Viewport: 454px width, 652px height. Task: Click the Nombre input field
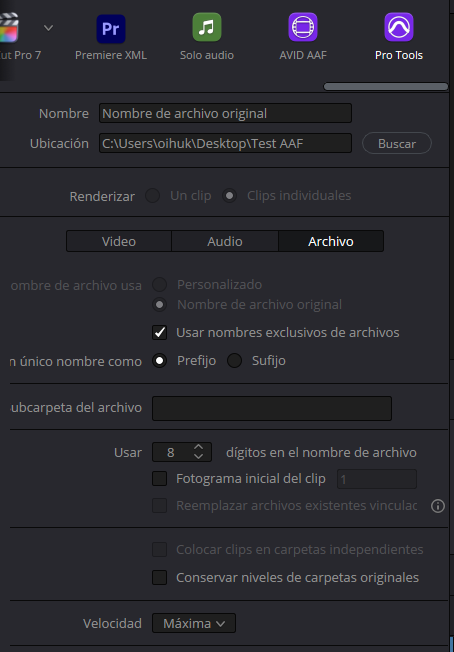click(x=225, y=113)
